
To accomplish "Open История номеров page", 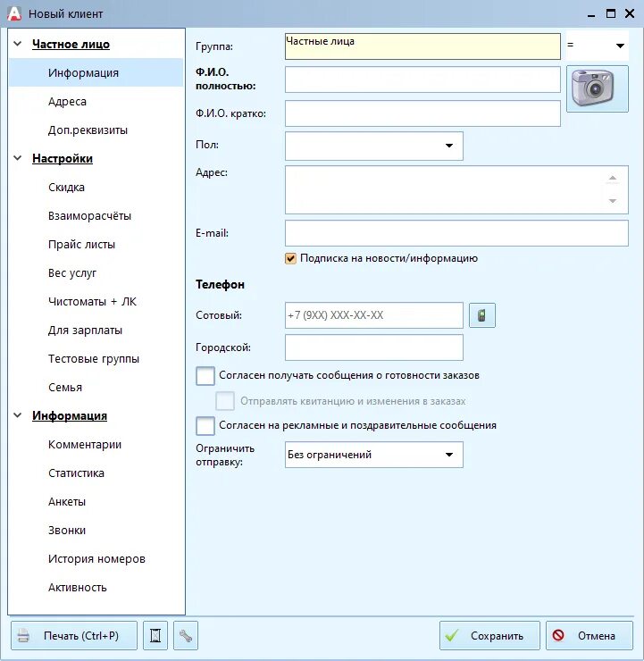I will point(96,559).
